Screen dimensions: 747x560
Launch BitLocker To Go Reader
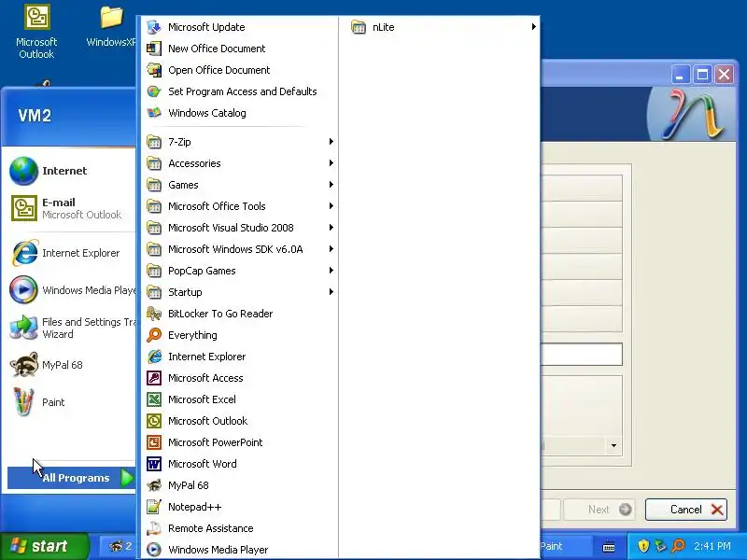(x=240, y=314)
